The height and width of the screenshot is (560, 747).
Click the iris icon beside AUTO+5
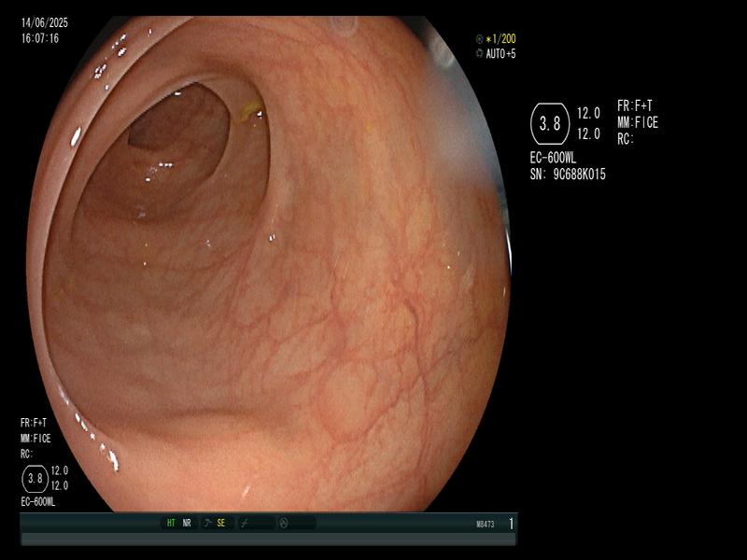tap(479, 54)
